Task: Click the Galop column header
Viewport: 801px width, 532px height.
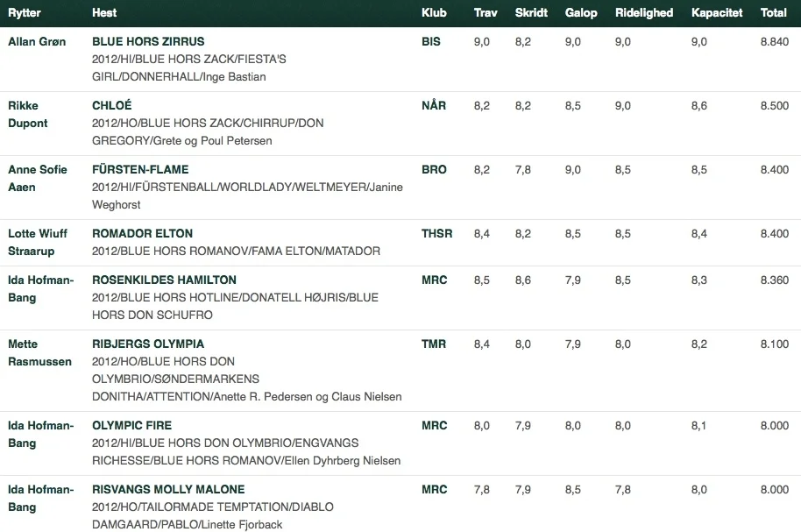Action: (581, 13)
